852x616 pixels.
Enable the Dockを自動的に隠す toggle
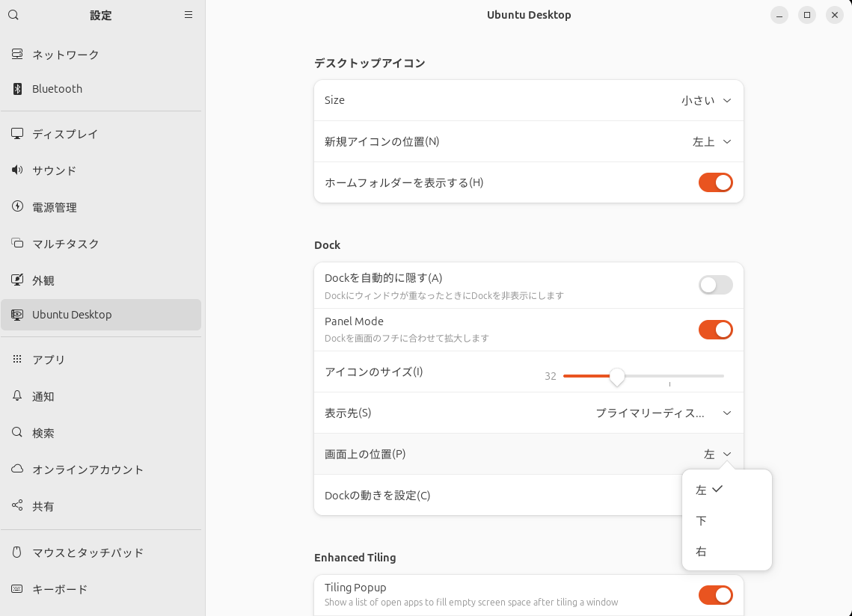[715, 285]
